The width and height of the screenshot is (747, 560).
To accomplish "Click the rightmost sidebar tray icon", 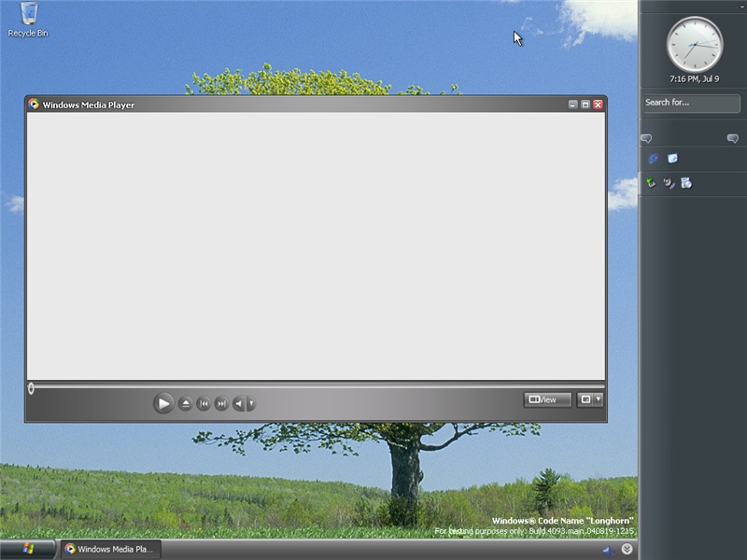I will pos(686,183).
